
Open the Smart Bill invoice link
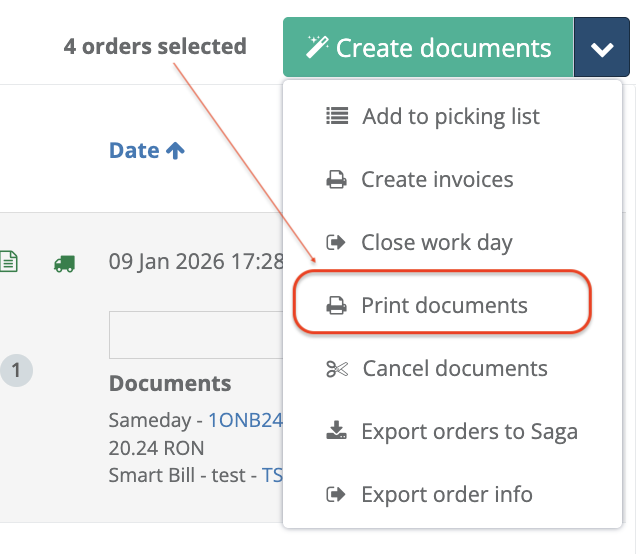click(x=272, y=475)
